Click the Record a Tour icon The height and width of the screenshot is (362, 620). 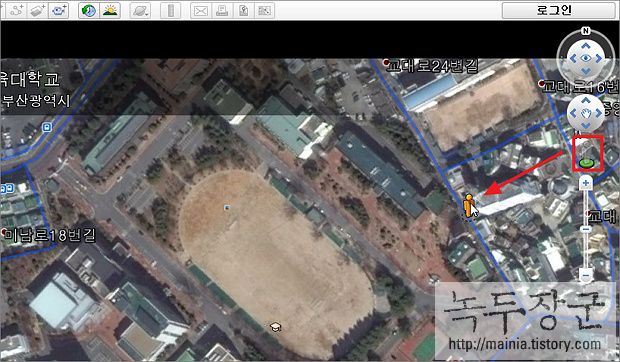pos(59,11)
